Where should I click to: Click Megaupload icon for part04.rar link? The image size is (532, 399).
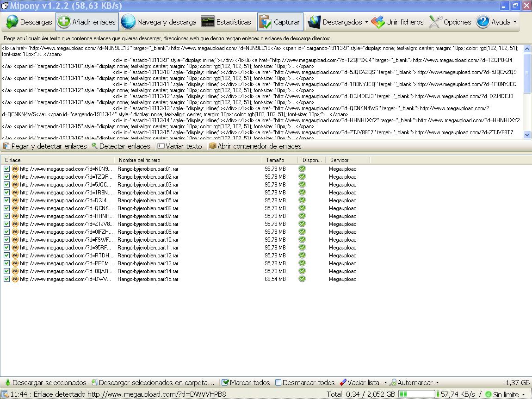(15, 193)
